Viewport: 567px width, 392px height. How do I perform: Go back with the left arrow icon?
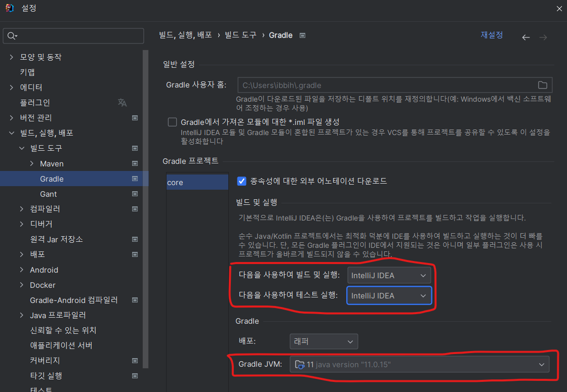pyautogui.click(x=526, y=37)
